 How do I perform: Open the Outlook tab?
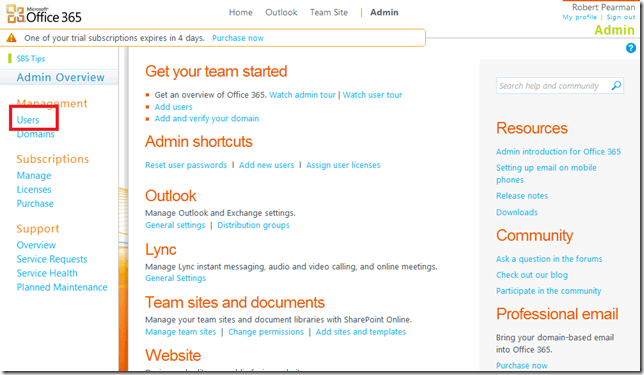tap(281, 12)
